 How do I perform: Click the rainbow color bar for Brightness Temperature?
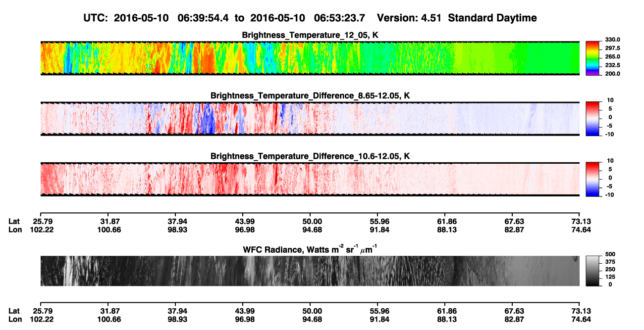pyautogui.click(x=593, y=58)
